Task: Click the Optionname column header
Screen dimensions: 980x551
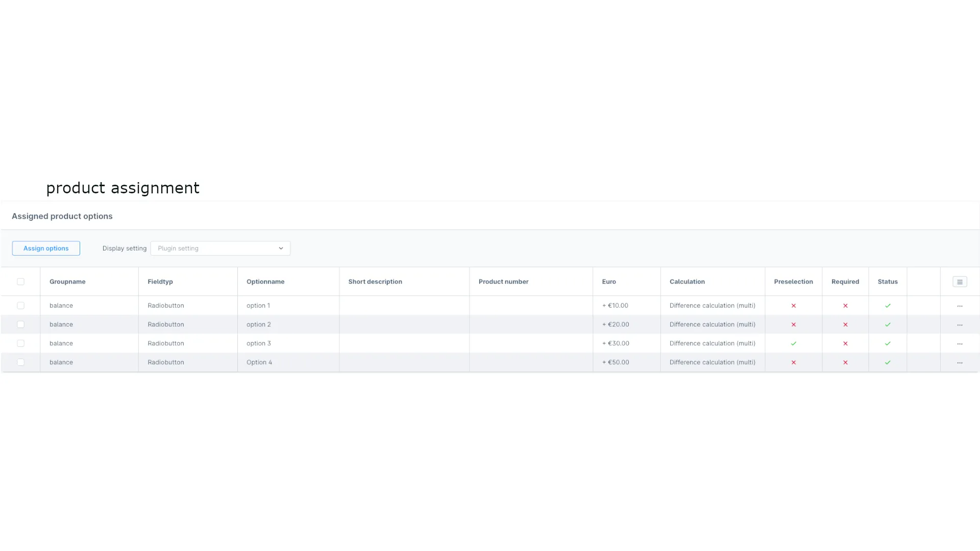Action: 265,282
